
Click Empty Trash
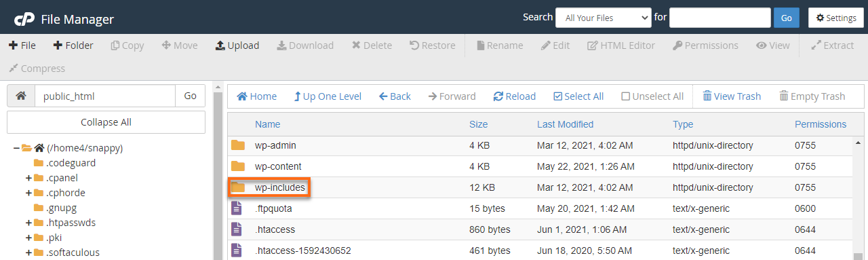click(x=812, y=96)
